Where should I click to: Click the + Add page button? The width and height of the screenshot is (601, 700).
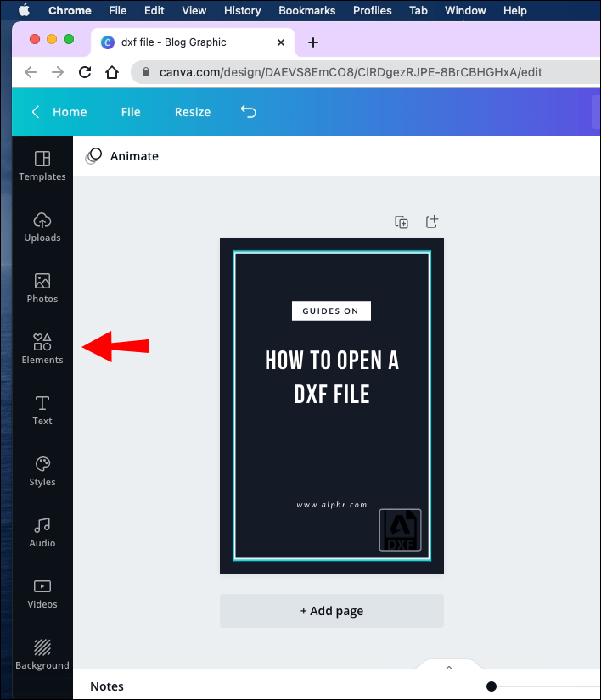(x=332, y=611)
